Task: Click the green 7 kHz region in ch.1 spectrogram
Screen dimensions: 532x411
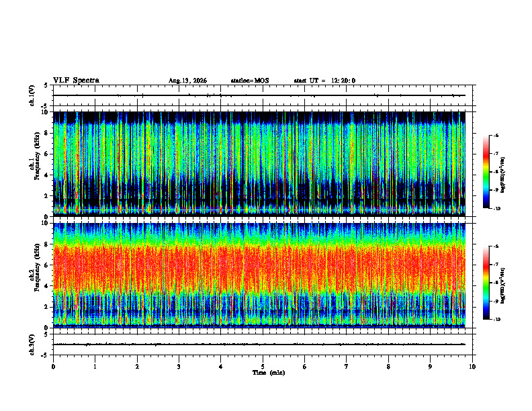Action: pyautogui.click(x=259, y=144)
